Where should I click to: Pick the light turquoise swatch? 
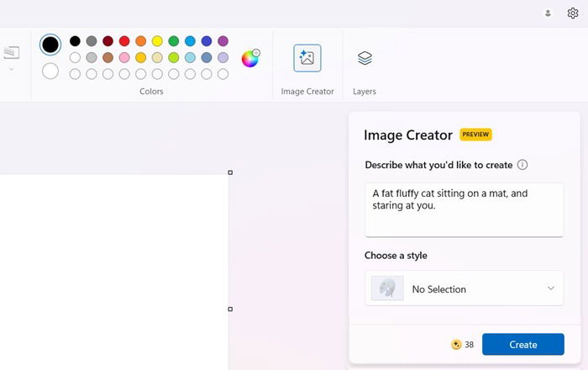[x=190, y=57]
